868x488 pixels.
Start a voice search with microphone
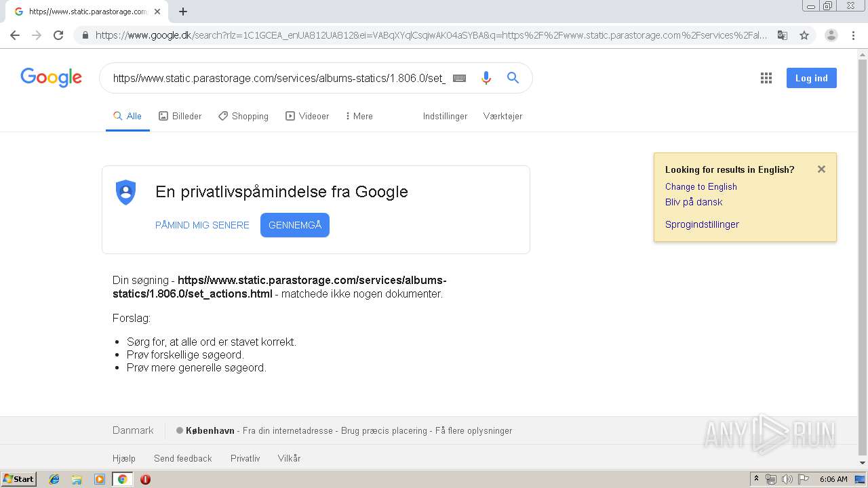point(486,78)
